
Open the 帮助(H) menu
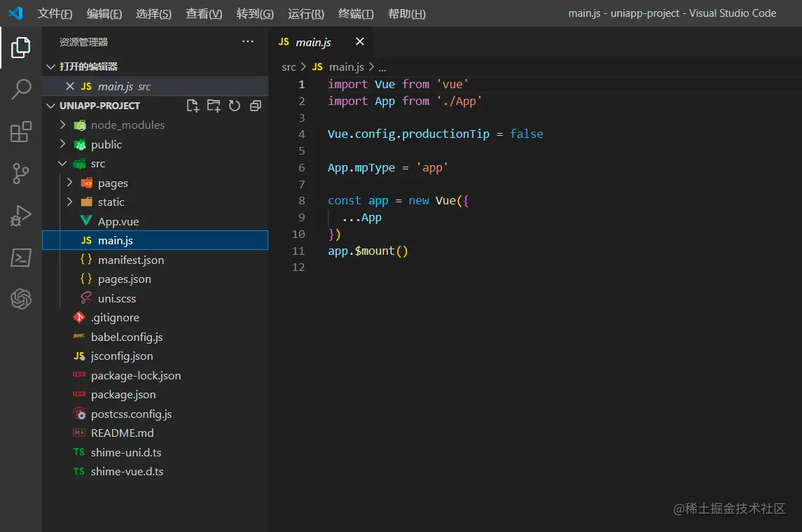[x=407, y=14]
